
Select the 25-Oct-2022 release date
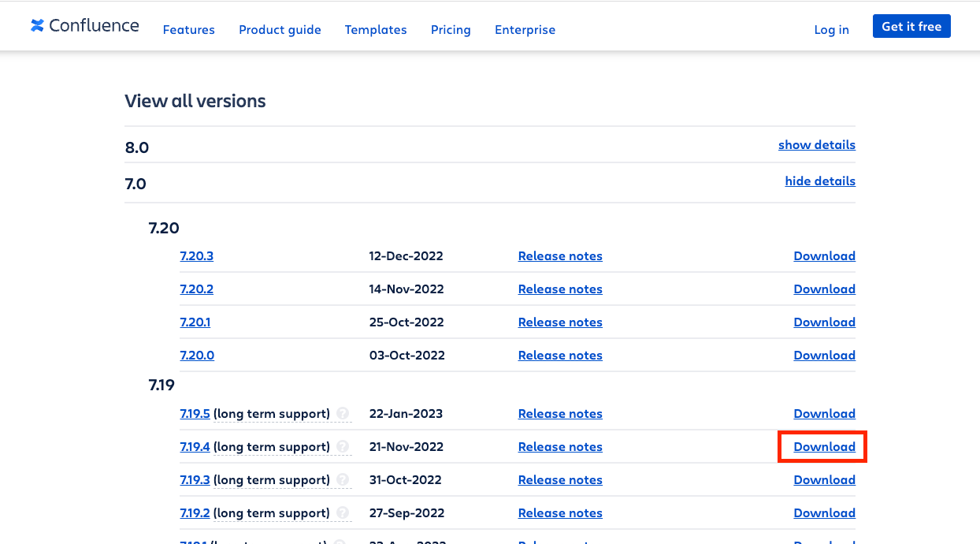point(406,322)
